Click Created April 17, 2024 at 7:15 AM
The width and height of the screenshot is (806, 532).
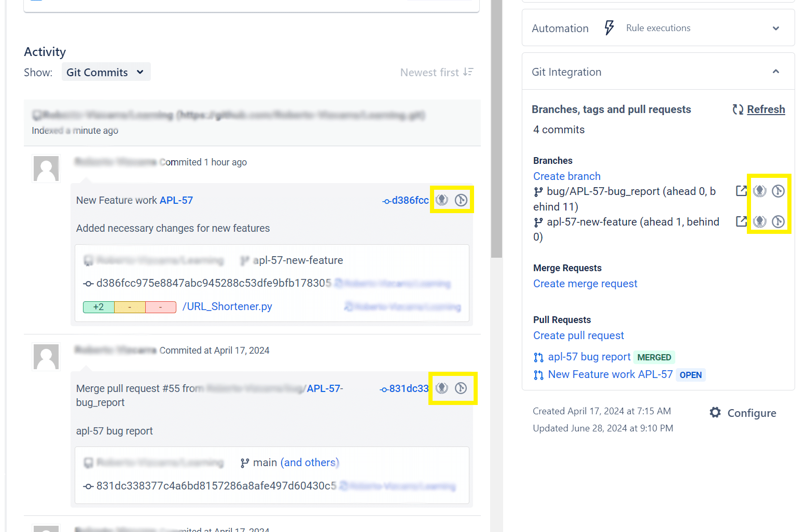[x=602, y=411]
